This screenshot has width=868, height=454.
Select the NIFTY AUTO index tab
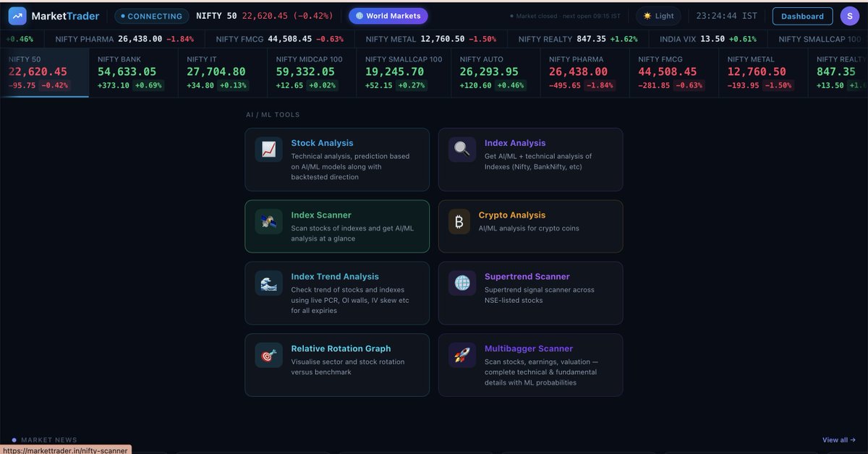[x=495, y=72]
